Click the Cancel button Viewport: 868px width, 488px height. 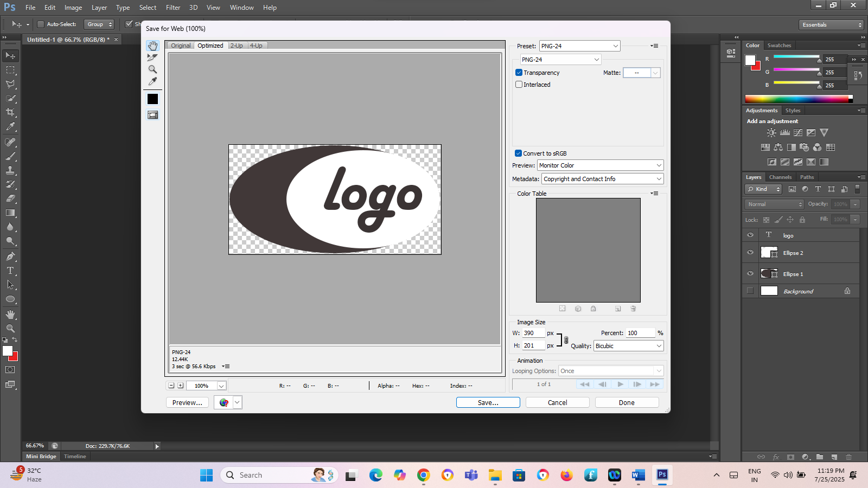(558, 402)
